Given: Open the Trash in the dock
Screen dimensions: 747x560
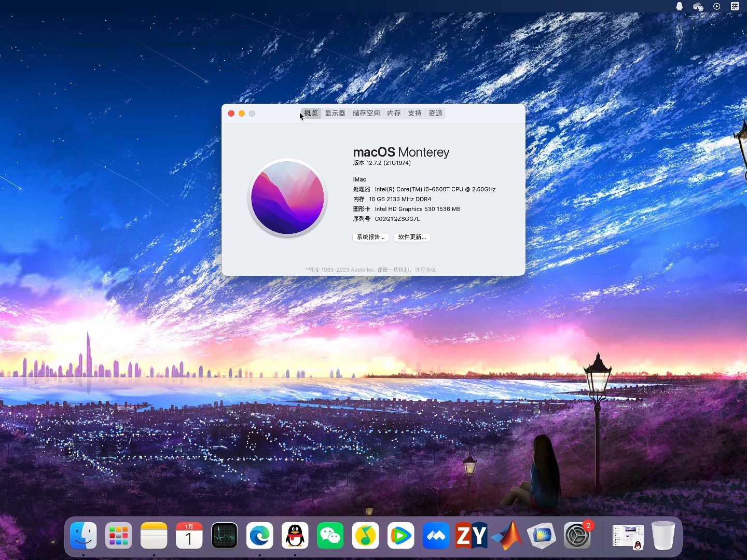Looking at the screenshot, I should [663, 536].
